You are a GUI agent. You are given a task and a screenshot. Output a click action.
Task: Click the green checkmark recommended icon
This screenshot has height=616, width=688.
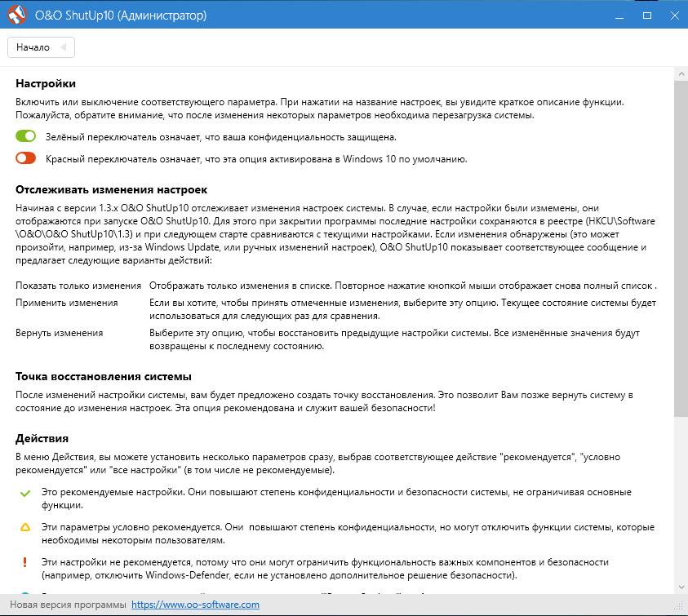pyautogui.click(x=25, y=493)
